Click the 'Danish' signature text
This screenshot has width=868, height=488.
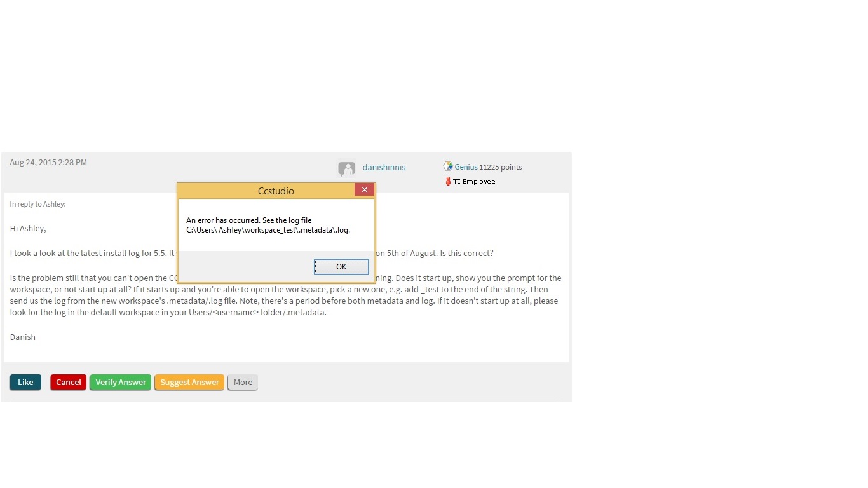pyautogui.click(x=23, y=337)
